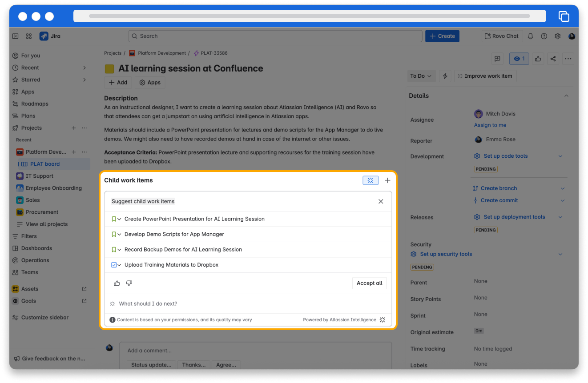The image size is (588, 383).
Task: Expand the Recent submenu chevron
Action: point(85,68)
